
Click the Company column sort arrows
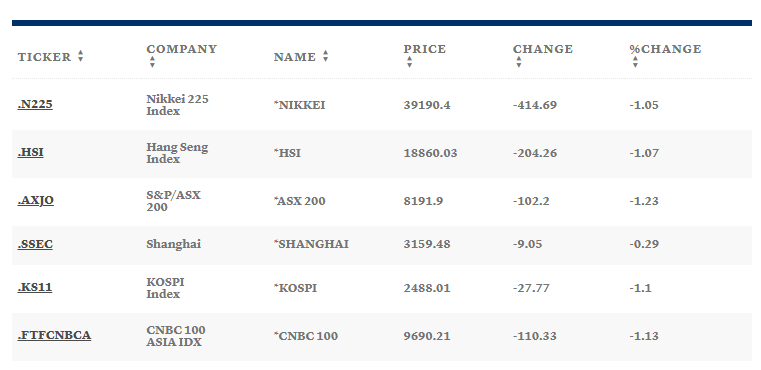[152, 62]
